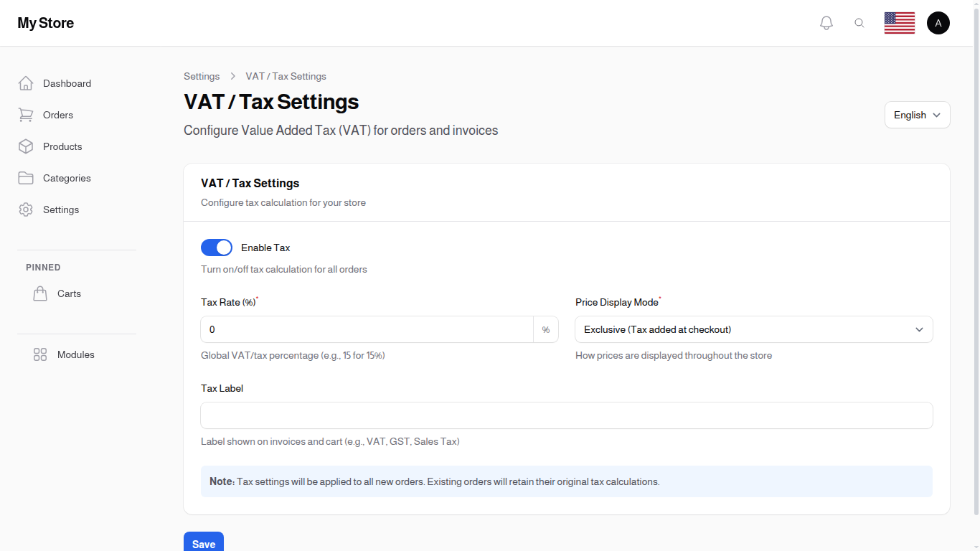Screen dimensions: 980x551
Task: Click the My Store logo
Action: (x=45, y=22)
